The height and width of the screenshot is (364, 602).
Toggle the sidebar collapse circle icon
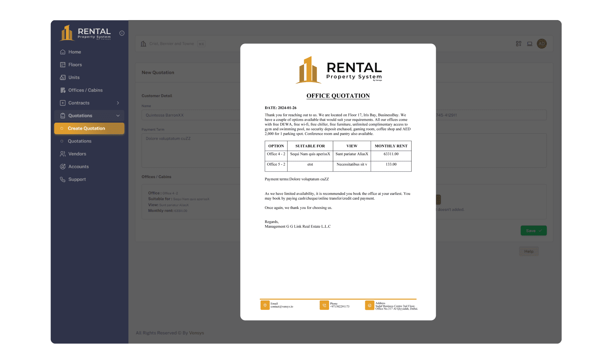point(122,33)
